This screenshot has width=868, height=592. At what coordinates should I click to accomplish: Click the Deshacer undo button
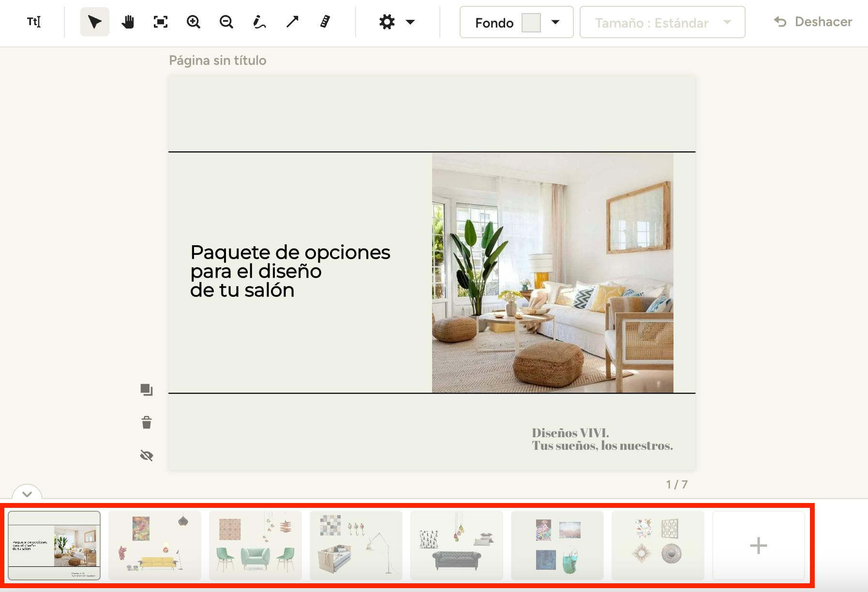(813, 22)
